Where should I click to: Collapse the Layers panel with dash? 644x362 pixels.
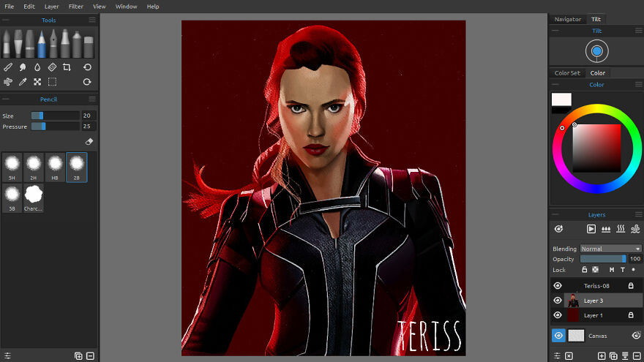555,214
